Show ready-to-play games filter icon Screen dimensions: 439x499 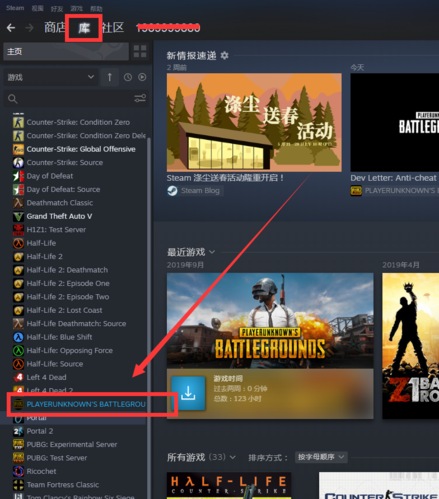click(142, 77)
